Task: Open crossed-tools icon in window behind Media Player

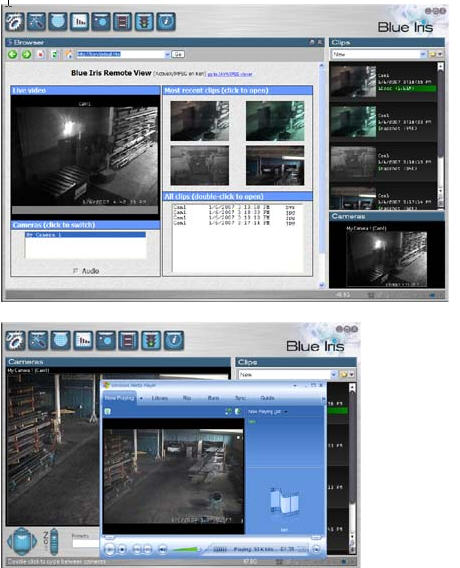Action: click(x=38, y=341)
